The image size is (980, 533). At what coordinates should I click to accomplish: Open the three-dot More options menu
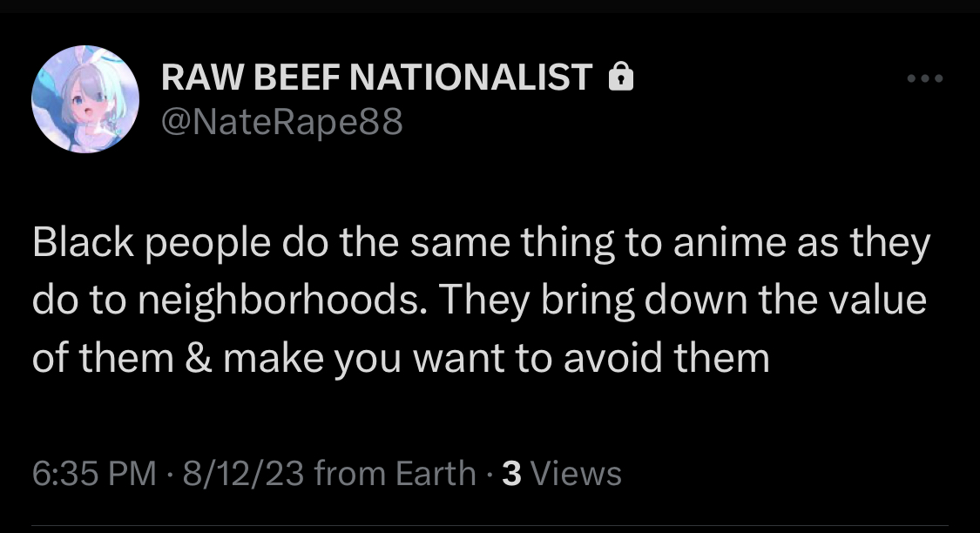(x=924, y=79)
